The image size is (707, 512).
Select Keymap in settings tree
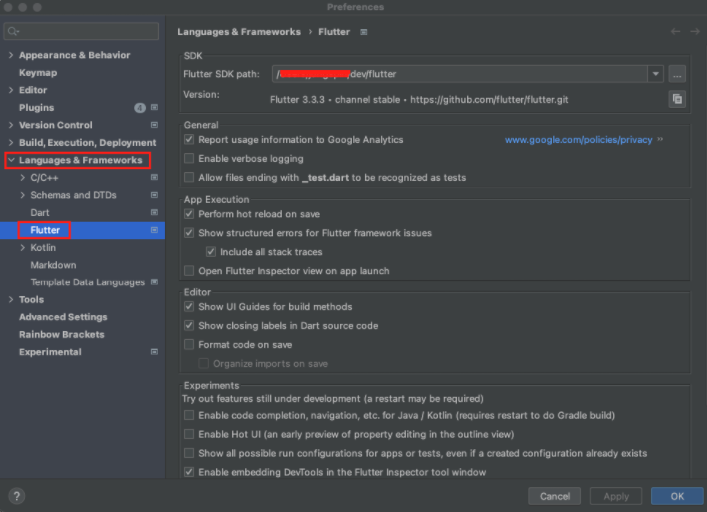pyautogui.click(x=38, y=73)
